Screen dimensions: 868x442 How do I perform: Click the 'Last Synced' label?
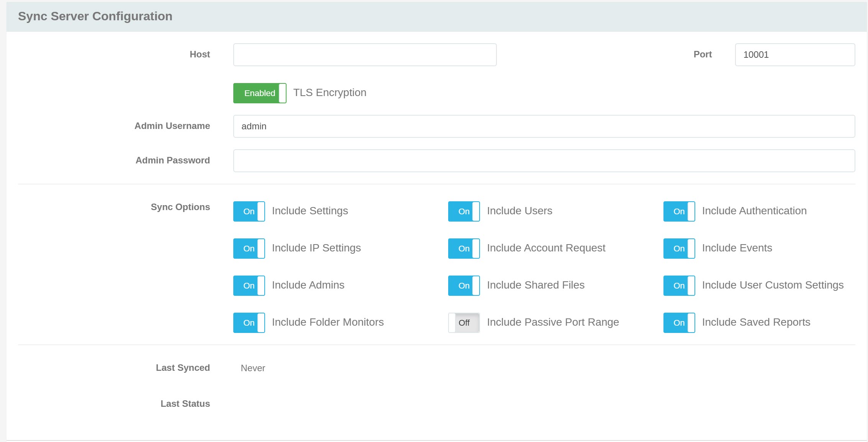pyautogui.click(x=183, y=368)
